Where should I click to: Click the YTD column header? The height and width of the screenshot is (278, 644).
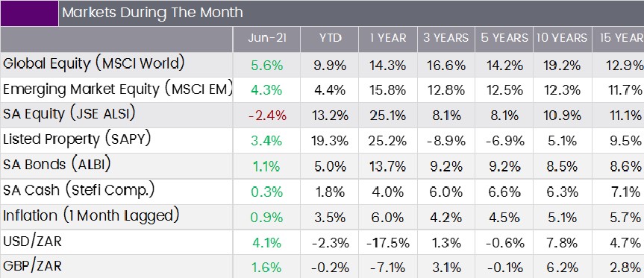330,38
